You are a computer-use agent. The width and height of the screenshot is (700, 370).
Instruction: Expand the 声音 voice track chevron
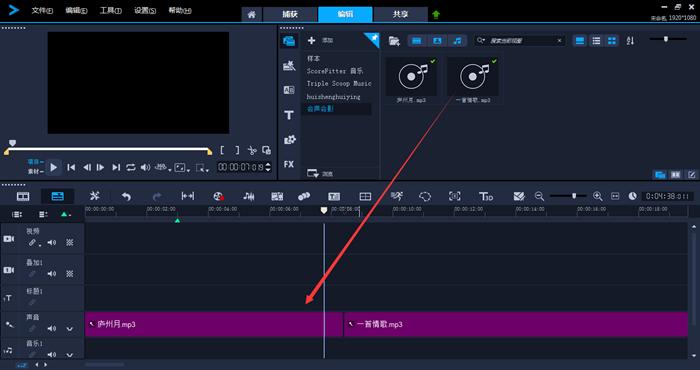click(70, 329)
